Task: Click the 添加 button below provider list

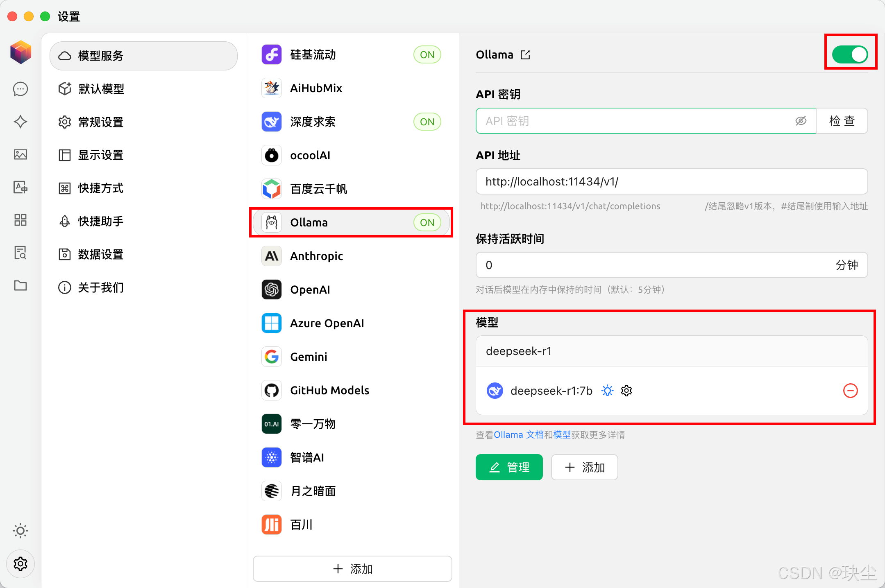Action: point(352,569)
